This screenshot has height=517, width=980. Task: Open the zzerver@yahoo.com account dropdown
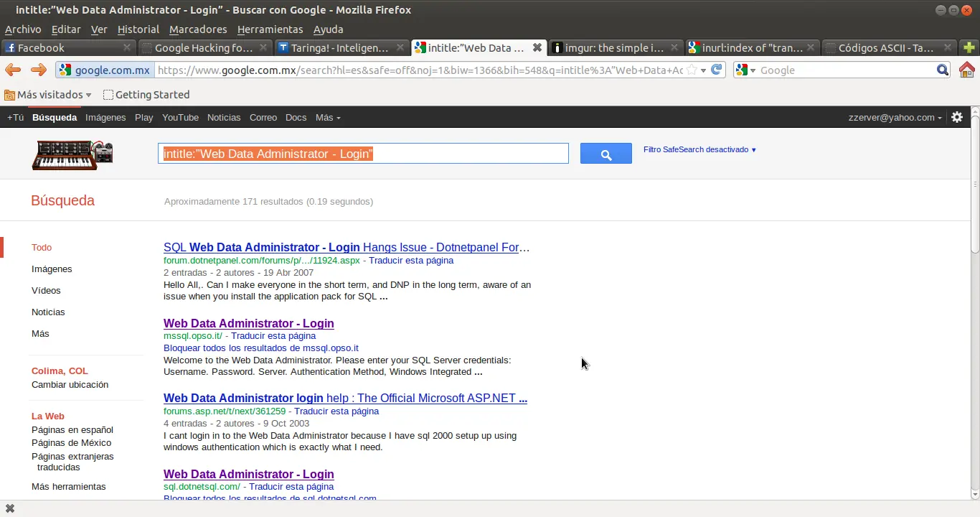point(895,117)
